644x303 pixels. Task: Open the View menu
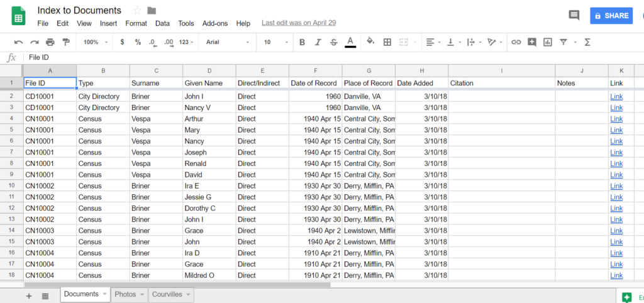(x=84, y=23)
